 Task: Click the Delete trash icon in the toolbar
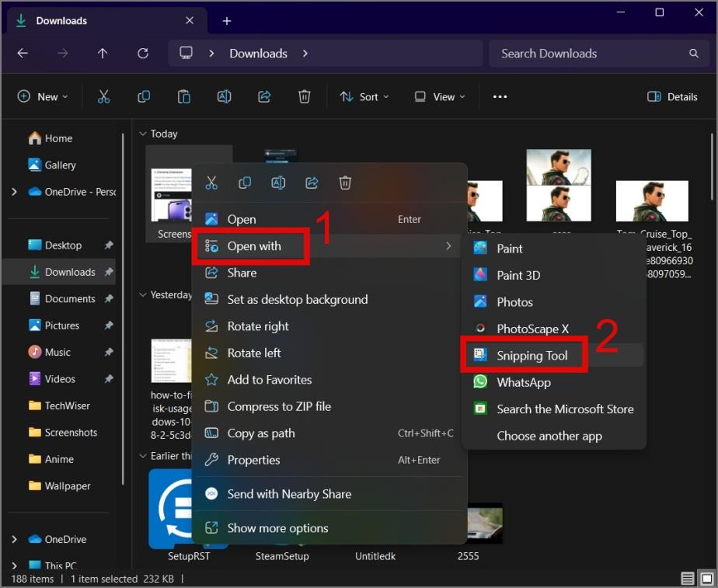click(x=305, y=96)
